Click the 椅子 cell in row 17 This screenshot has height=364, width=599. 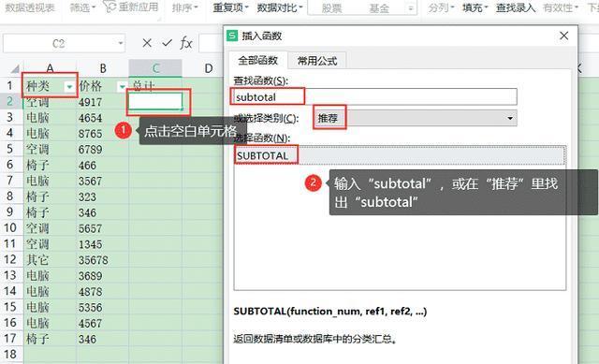click(x=50, y=339)
